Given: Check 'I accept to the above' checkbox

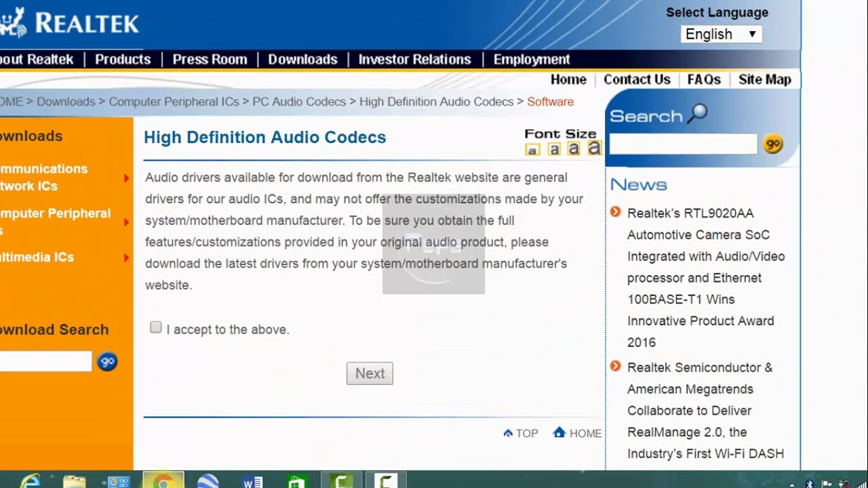Looking at the screenshot, I should (156, 328).
